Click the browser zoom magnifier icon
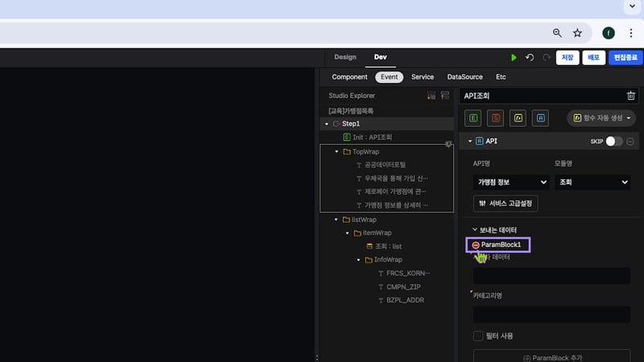Viewport: 644px width, 362px height. coord(557,33)
